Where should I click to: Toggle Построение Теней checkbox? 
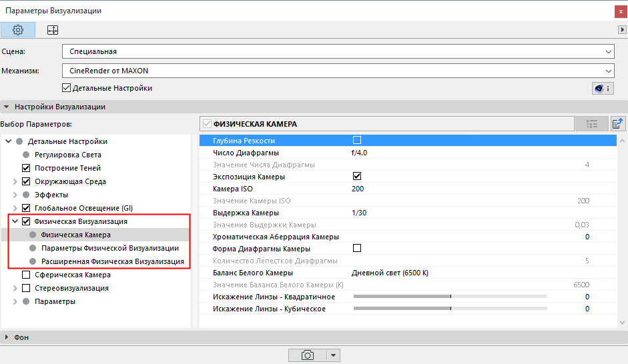[26, 168]
